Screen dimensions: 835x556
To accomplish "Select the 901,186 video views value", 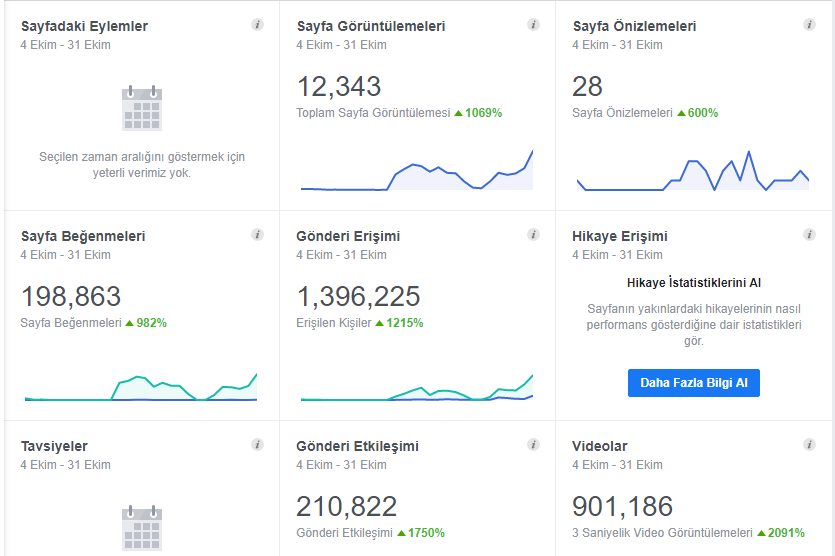I will (x=623, y=506).
